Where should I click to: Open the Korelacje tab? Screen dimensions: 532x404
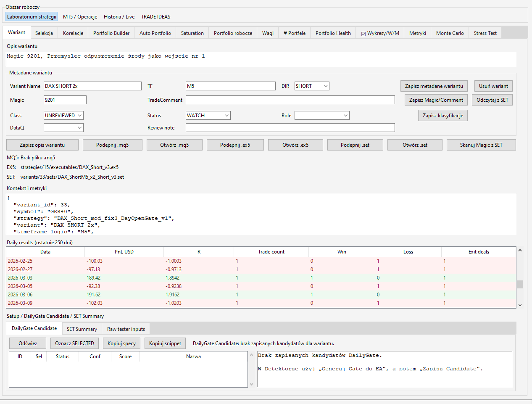point(73,33)
